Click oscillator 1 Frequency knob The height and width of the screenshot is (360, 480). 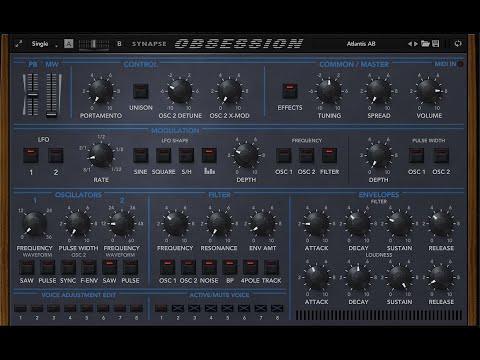[35, 223]
